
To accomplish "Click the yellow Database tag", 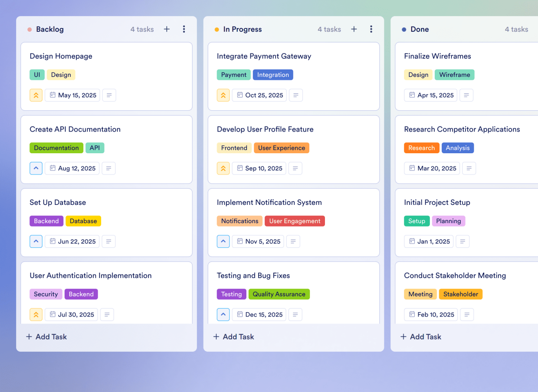I will point(83,221).
